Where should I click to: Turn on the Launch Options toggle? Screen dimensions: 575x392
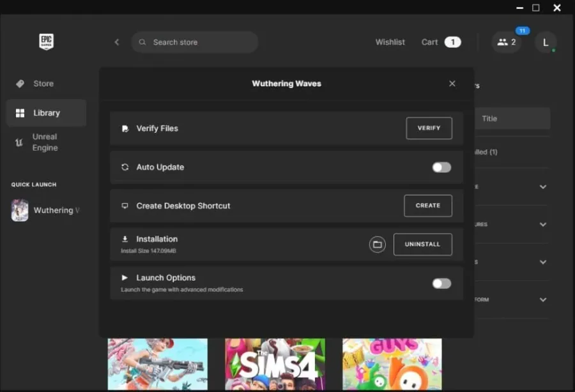click(x=441, y=283)
